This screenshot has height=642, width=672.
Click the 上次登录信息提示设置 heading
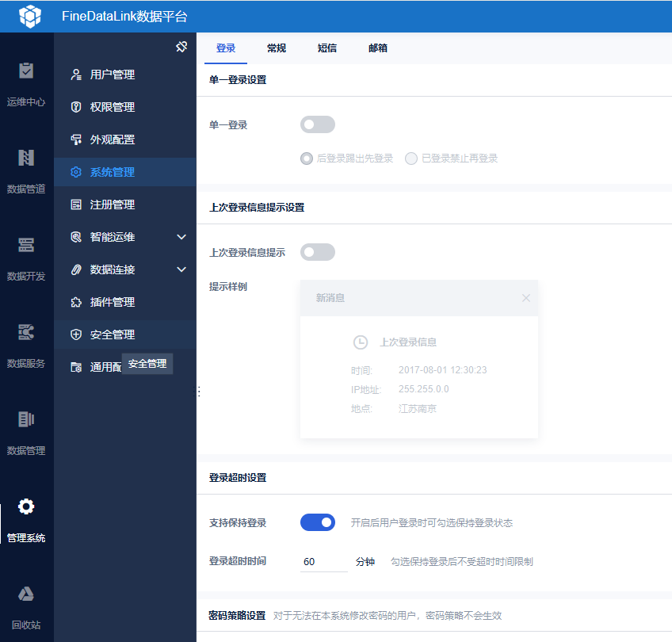coord(257,208)
